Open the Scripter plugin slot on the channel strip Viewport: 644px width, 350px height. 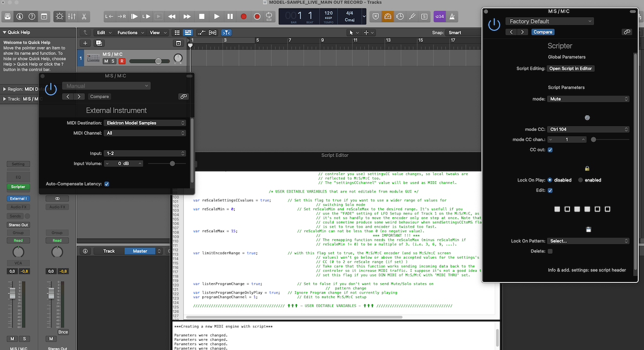click(18, 186)
